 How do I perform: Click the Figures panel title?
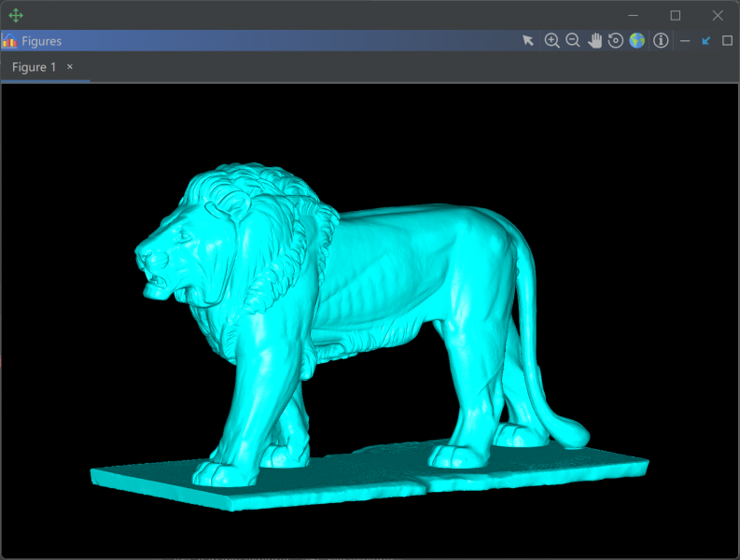click(x=42, y=41)
